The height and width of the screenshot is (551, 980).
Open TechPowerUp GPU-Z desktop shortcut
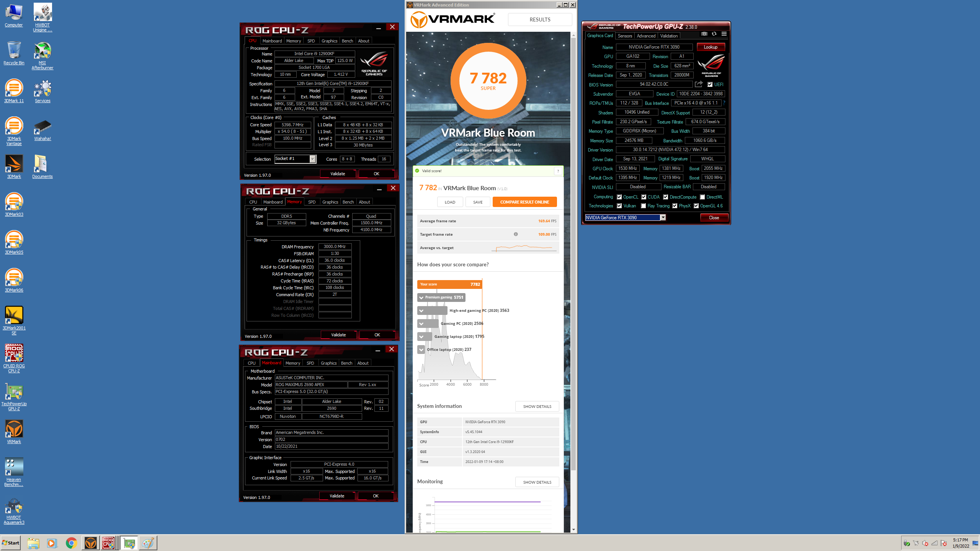(14, 396)
